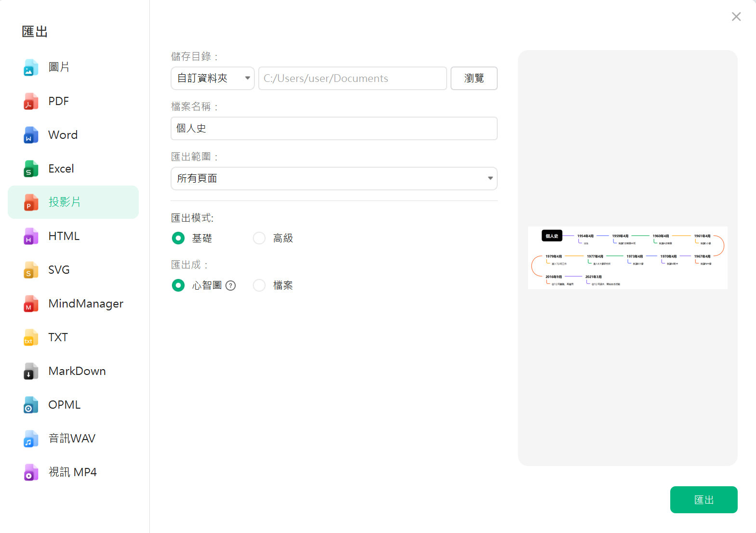
Task: Open the HTML export option
Action: [x=73, y=236]
